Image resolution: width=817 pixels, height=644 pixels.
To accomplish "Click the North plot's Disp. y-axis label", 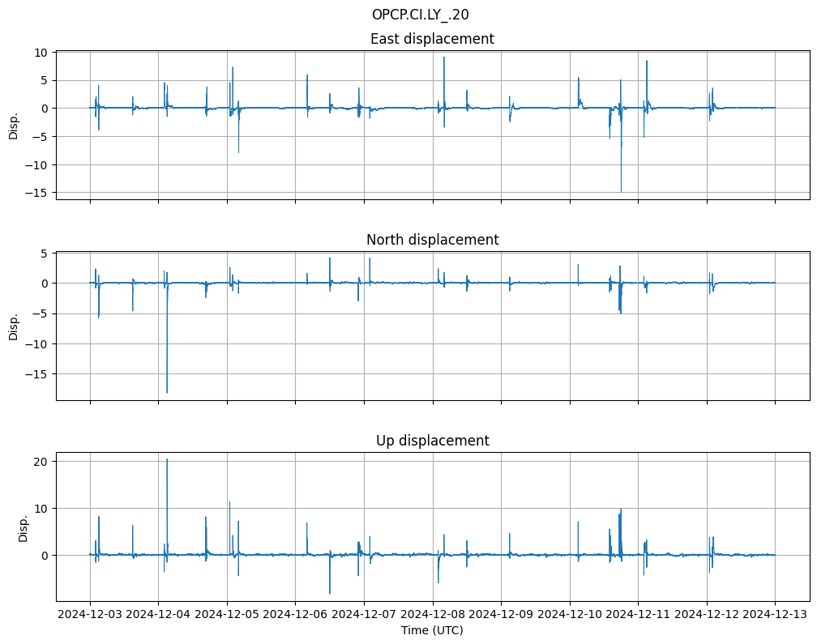I will (13, 326).
